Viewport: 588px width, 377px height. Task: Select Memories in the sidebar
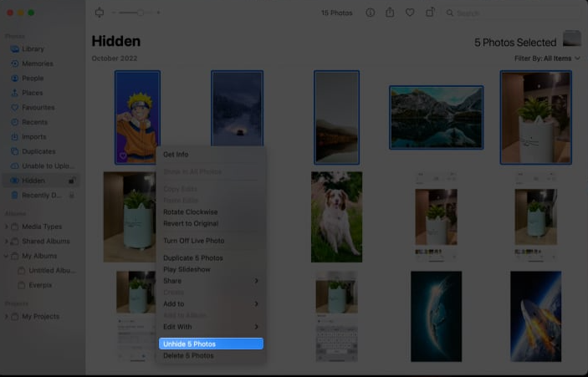coord(41,64)
